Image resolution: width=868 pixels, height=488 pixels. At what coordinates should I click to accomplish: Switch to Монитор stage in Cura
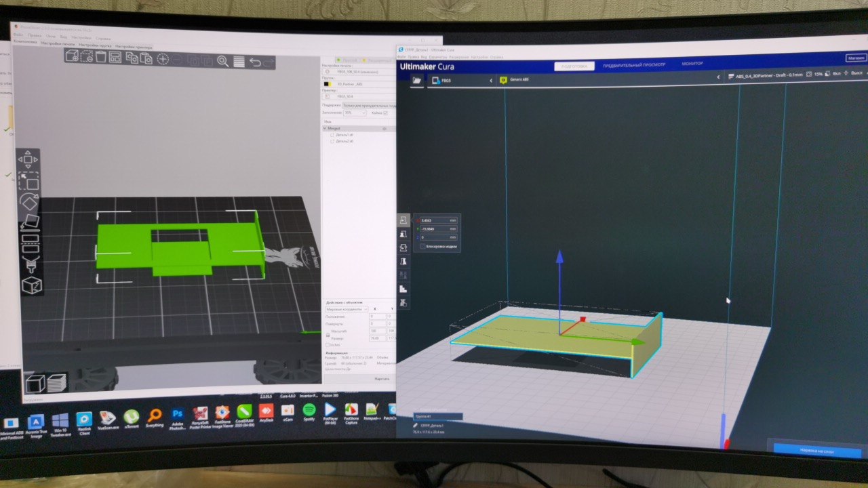pyautogui.click(x=692, y=63)
